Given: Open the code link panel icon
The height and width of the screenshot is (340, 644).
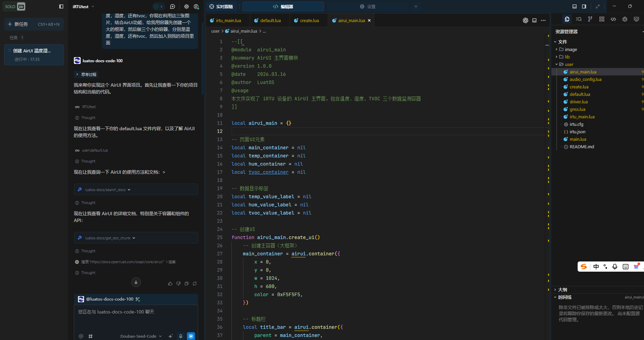Looking at the screenshot, I should [x=613, y=19].
